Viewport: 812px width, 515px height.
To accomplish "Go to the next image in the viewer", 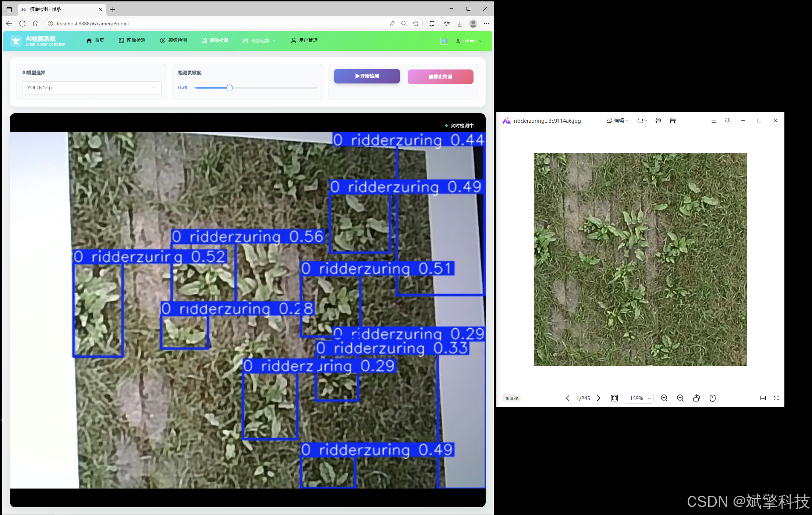I will point(599,398).
